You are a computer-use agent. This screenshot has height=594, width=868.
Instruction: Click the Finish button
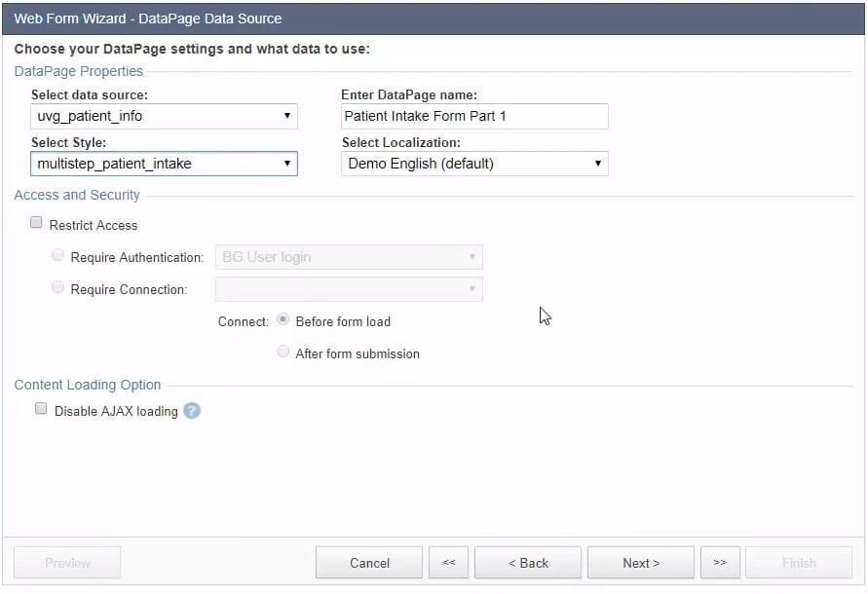click(799, 563)
